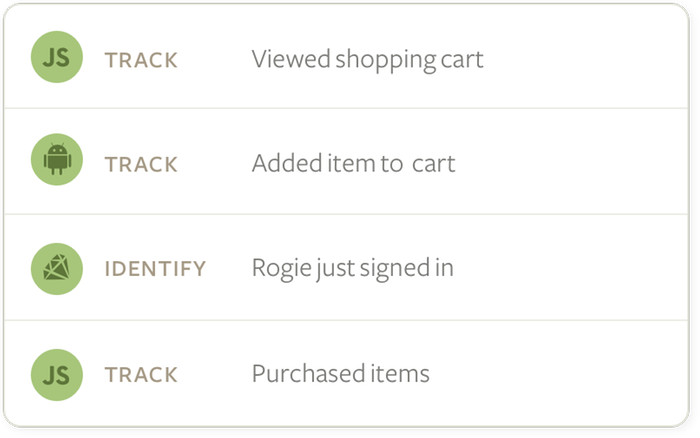
Task: Click the word shopping in the first event
Action: [386, 60]
